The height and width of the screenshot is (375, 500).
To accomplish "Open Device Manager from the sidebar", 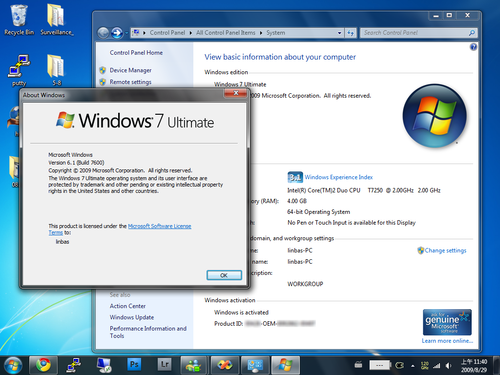I will point(130,70).
